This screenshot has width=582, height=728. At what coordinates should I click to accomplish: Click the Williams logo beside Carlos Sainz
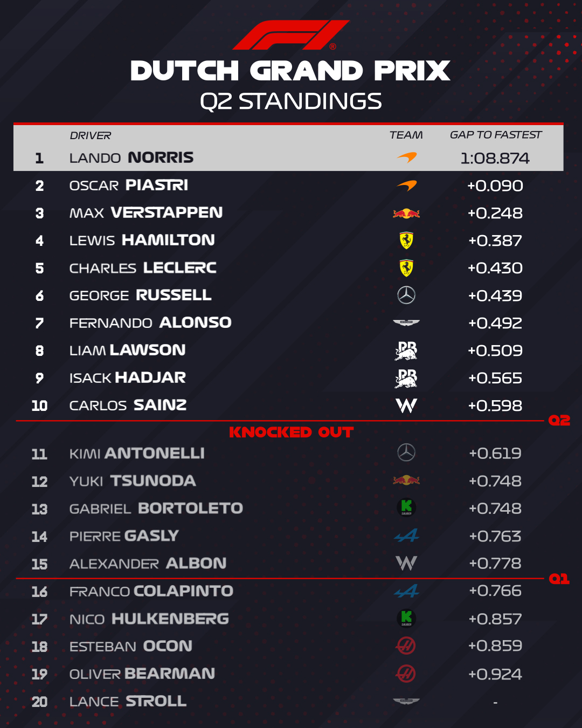click(406, 406)
